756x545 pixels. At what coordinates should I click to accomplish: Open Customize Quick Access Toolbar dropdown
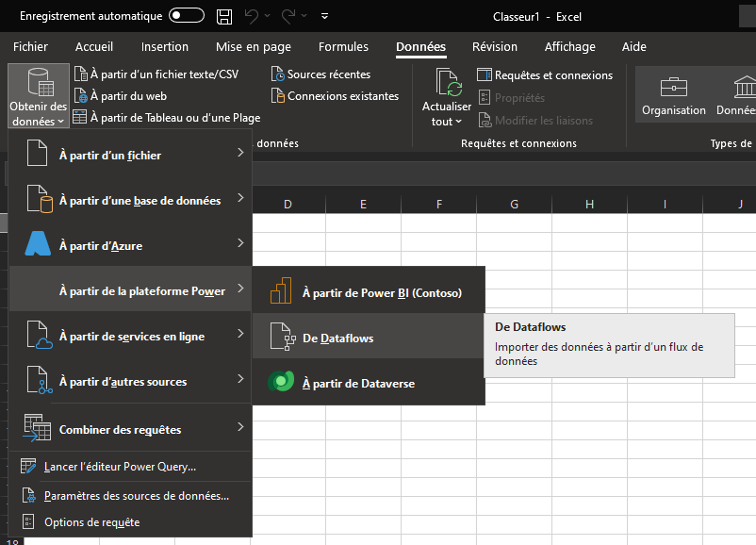325,16
